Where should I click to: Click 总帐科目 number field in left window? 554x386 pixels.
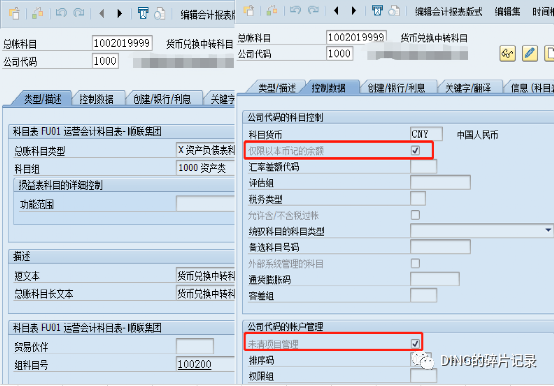122,43
